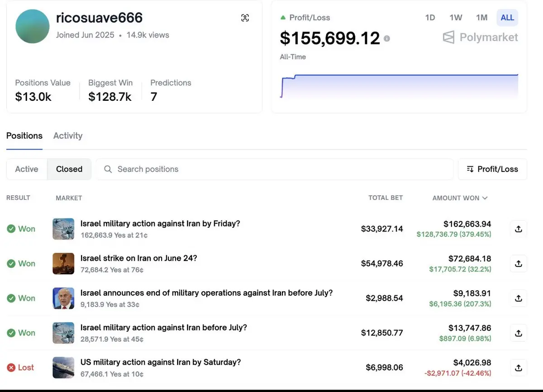Open 'Israel military action against Iran by Friday?' market

pos(160,223)
